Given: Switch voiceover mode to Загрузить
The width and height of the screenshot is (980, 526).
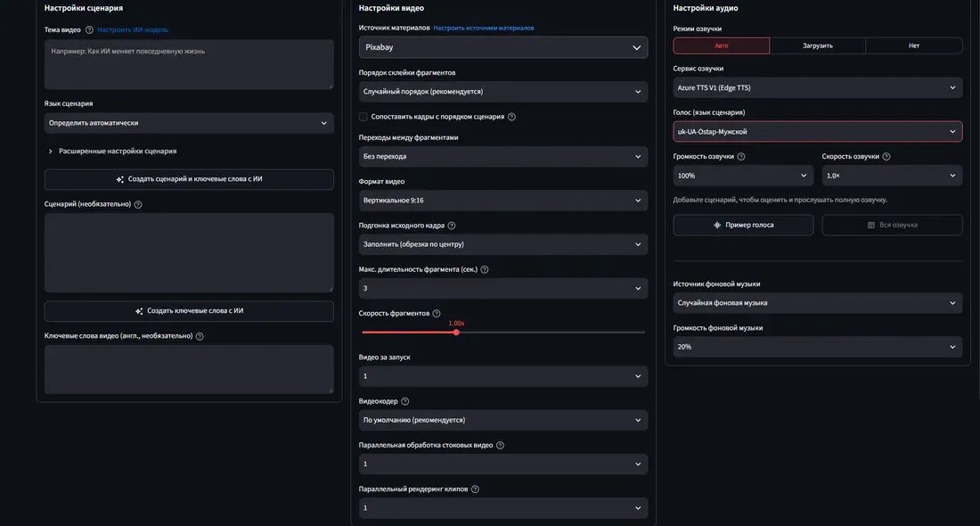Looking at the screenshot, I should coord(818,45).
